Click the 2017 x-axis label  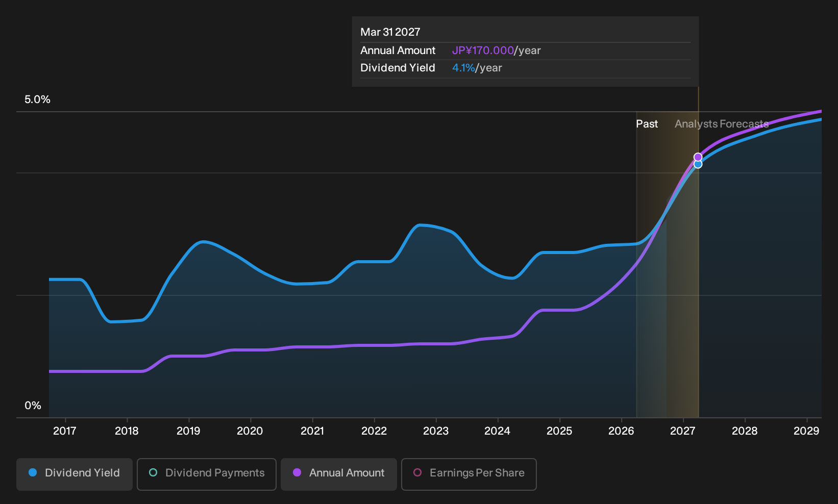(x=65, y=431)
